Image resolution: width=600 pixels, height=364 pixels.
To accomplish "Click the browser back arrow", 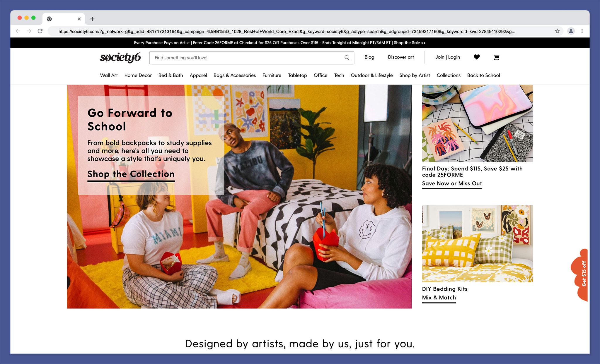I will point(18,31).
